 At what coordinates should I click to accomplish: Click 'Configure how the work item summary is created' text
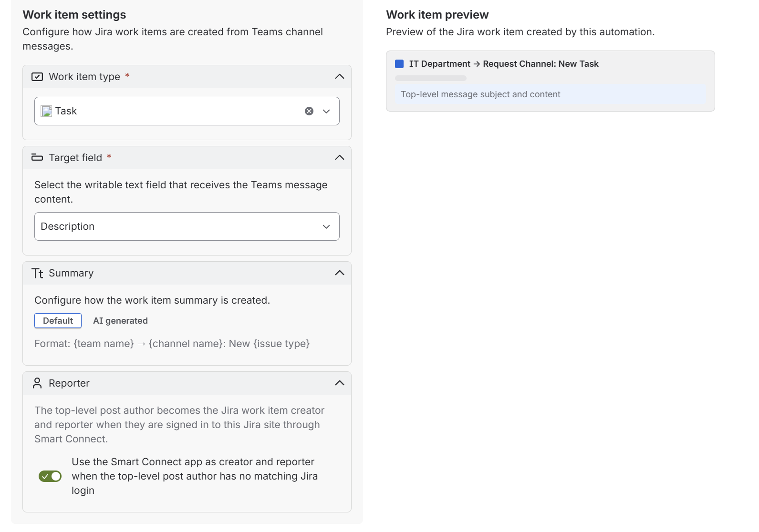click(152, 300)
